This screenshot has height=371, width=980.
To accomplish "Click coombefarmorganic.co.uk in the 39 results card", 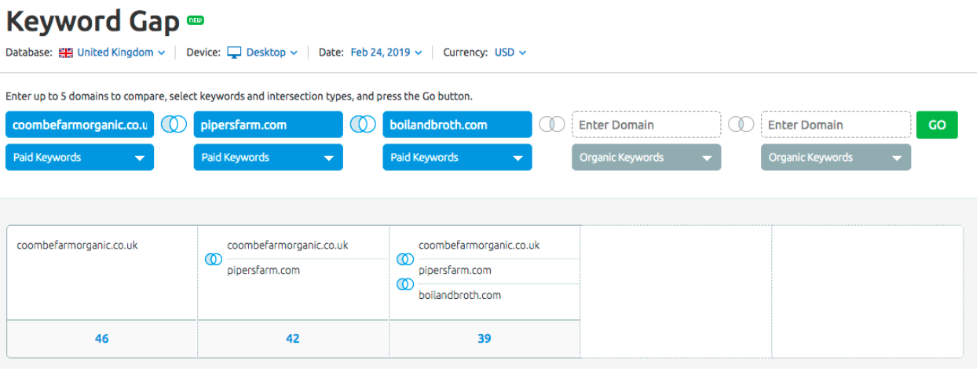I will click(479, 246).
